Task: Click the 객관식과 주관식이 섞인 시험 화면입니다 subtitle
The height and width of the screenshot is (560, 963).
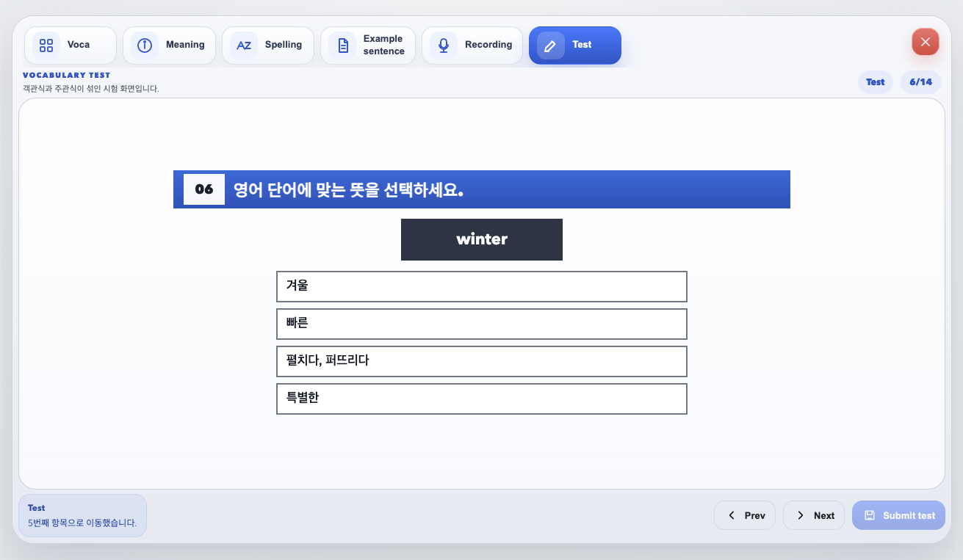Action: pyautogui.click(x=91, y=89)
